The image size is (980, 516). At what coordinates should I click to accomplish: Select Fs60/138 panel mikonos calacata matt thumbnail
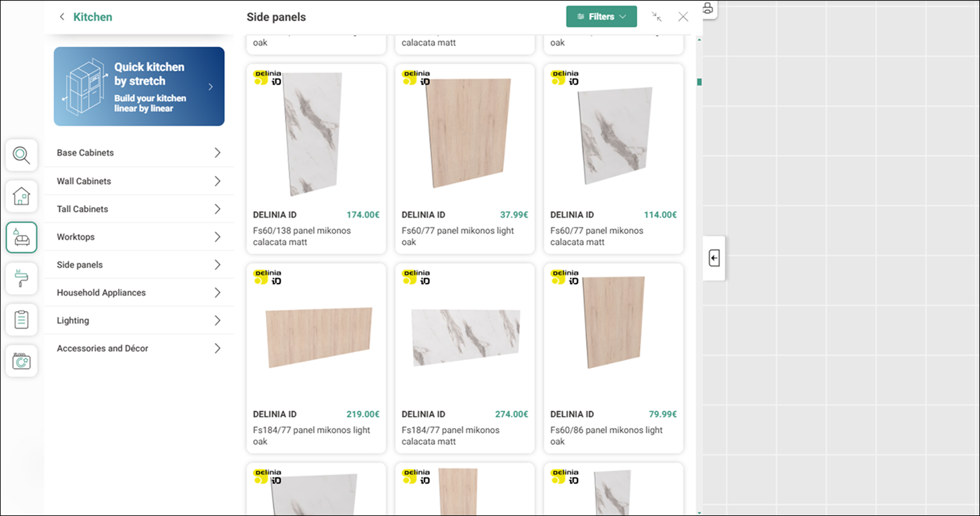(314, 134)
